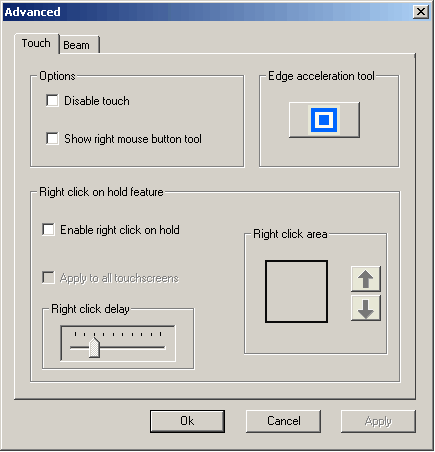Toggle greyed Apply to all touchscreens checkbox

pos(48,277)
